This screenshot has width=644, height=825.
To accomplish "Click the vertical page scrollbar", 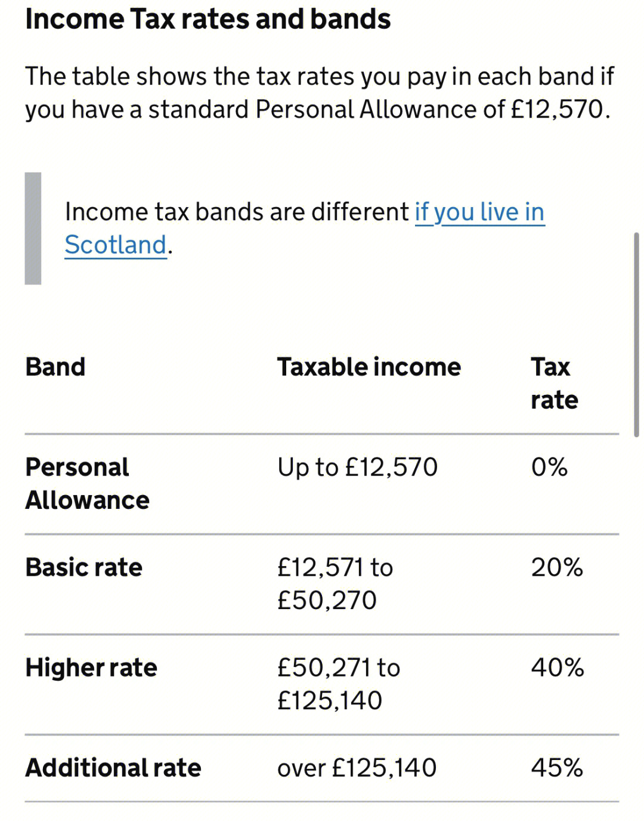I will (636, 335).
